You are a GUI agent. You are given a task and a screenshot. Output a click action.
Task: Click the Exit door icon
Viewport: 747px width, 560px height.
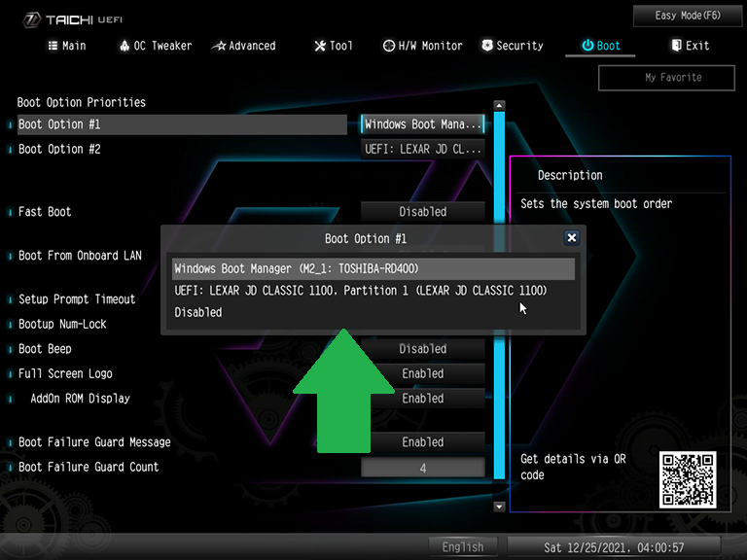coord(676,46)
